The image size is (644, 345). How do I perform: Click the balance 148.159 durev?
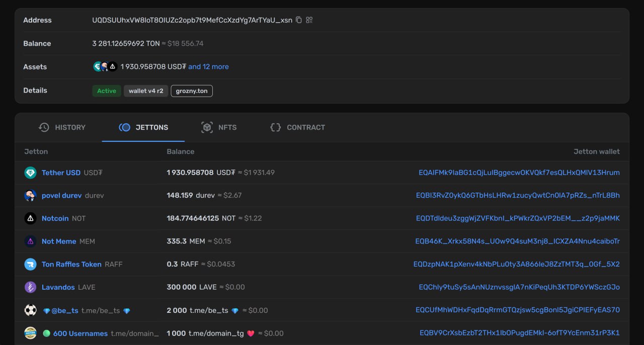(x=191, y=195)
